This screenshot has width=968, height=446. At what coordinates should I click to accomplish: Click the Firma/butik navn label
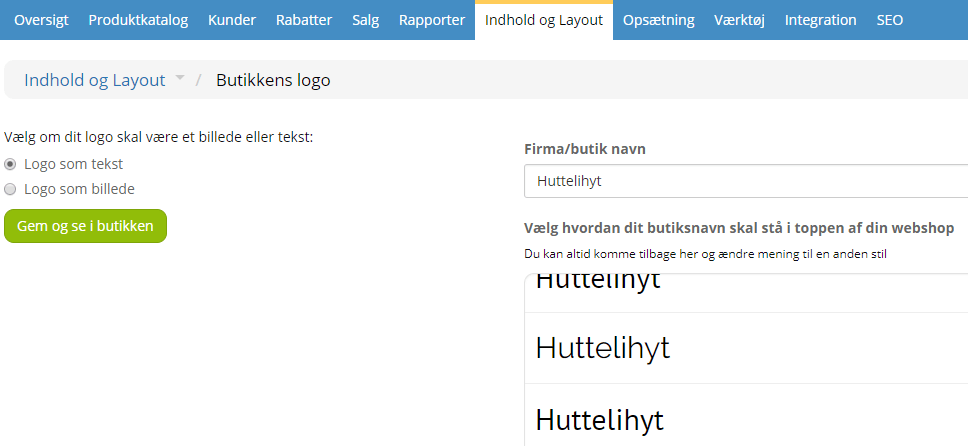585,149
